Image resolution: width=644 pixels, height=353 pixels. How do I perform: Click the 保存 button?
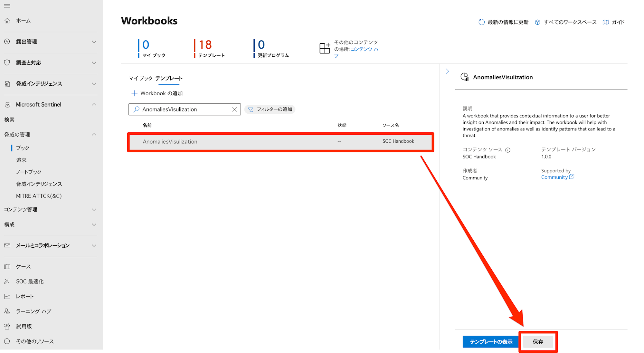[x=538, y=342]
